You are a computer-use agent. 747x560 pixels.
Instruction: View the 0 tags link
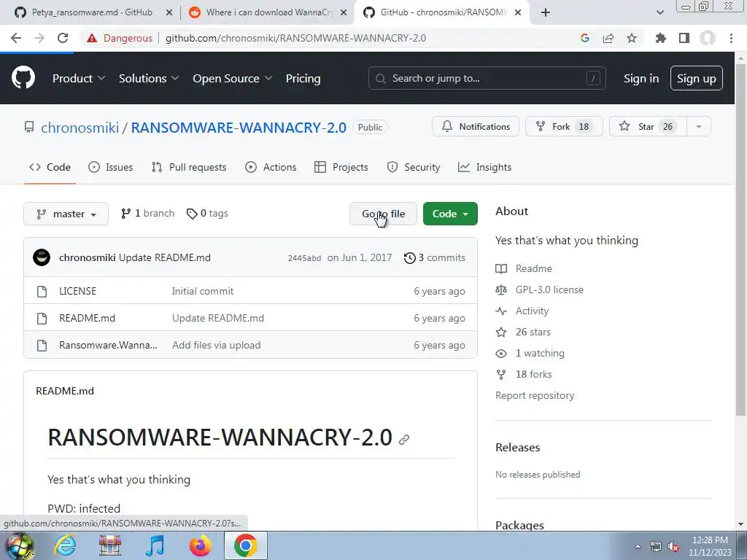click(207, 214)
